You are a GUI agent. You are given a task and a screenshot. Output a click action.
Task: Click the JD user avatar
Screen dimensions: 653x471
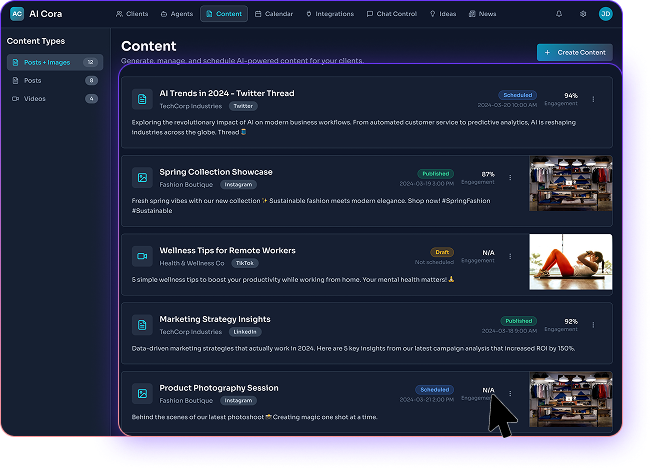click(605, 14)
